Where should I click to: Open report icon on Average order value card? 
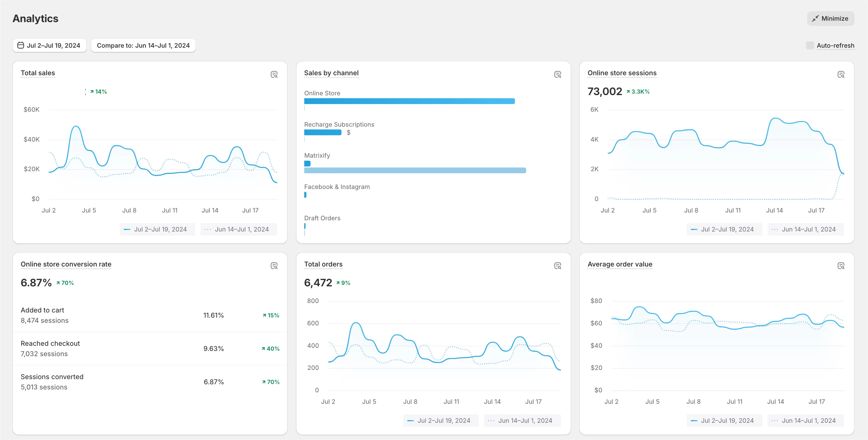(841, 266)
